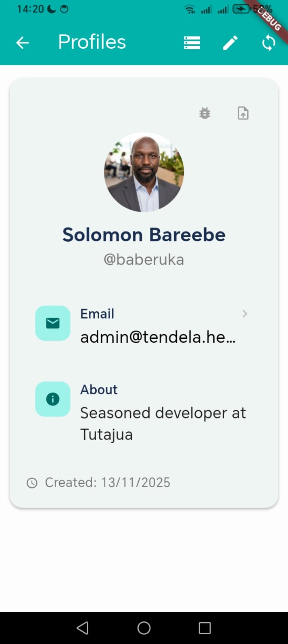Tap the info icon beside About
This screenshot has height=644, width=288.
coord(52,399)
